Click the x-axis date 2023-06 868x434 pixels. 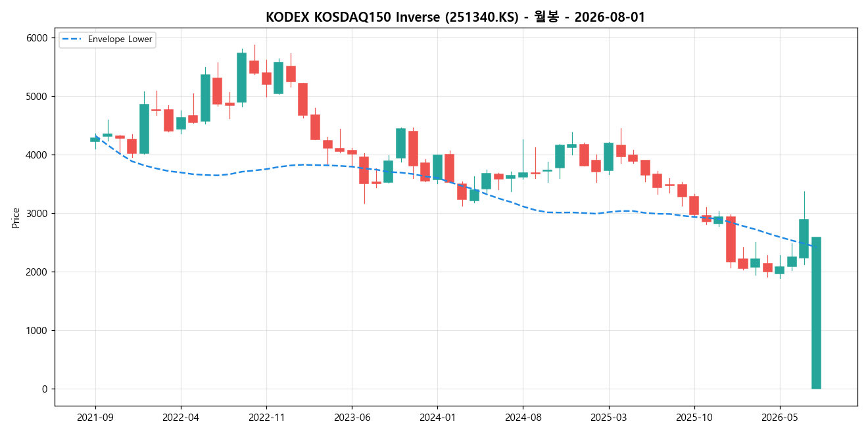click(352, 417)
